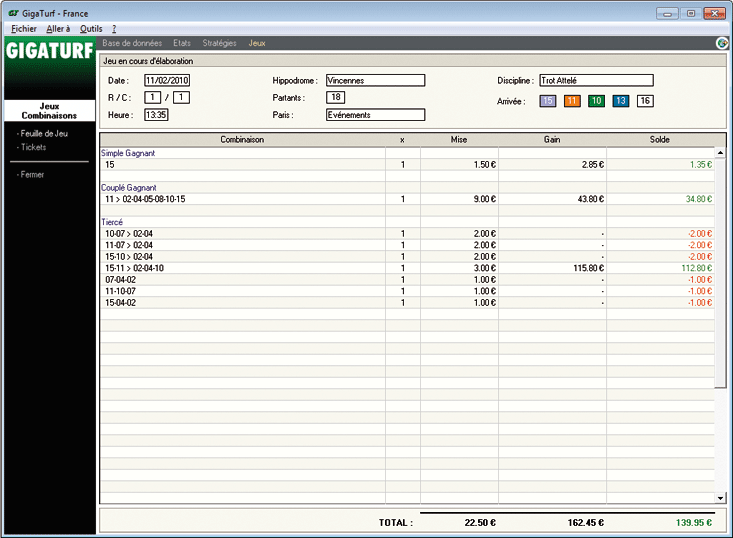Click the Solde column header

coord(660,140)
